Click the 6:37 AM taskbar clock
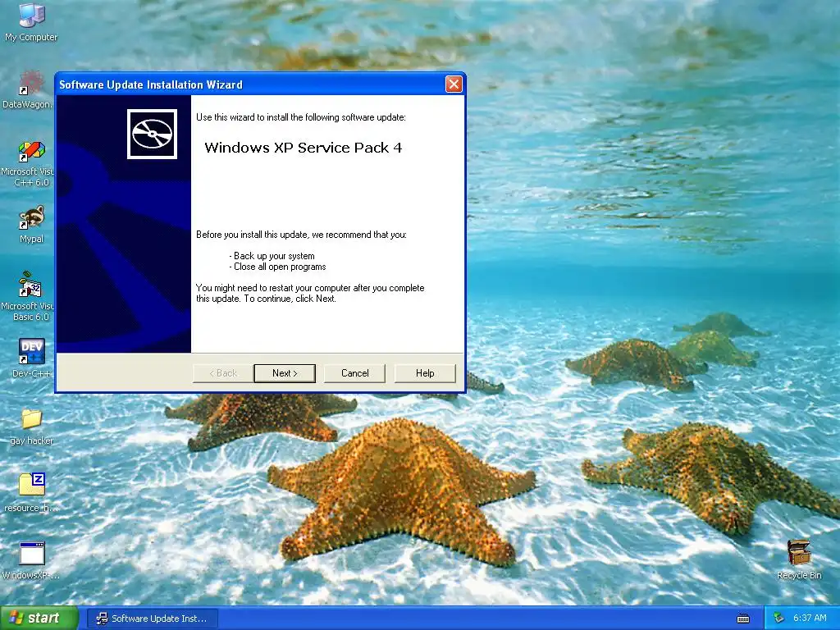 coord(810,619)
